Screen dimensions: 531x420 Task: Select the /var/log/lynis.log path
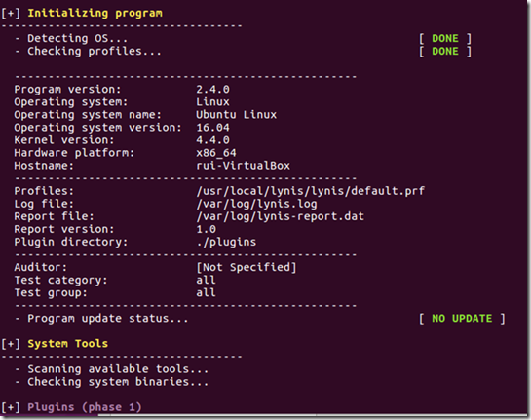pos(256,204)
